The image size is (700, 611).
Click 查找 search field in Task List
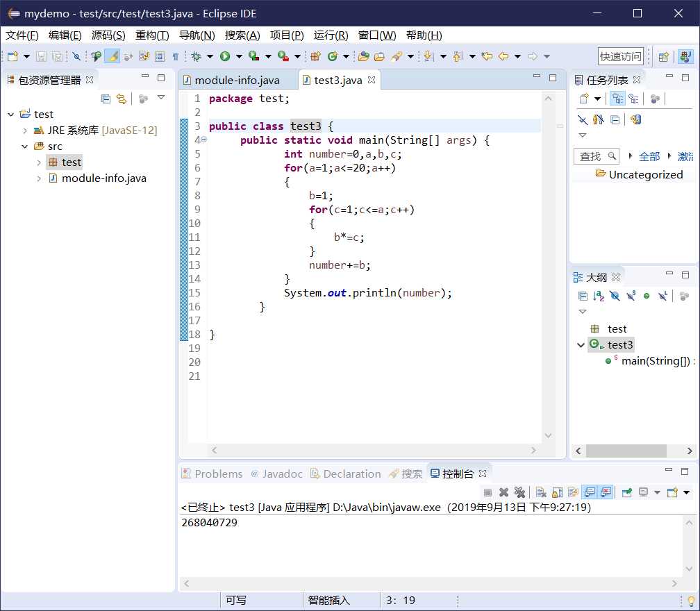(597, 156)
